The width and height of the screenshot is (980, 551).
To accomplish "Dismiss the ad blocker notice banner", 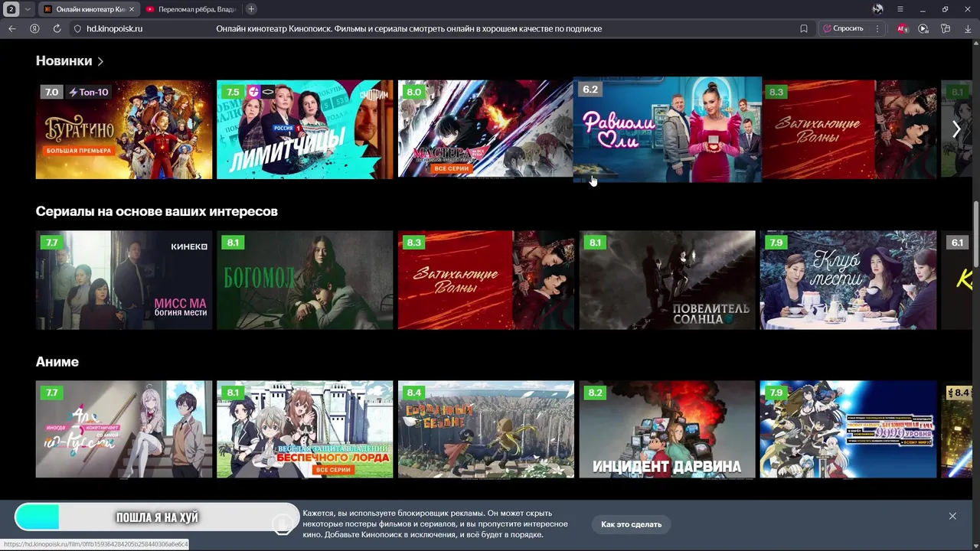I will (952, 516).
